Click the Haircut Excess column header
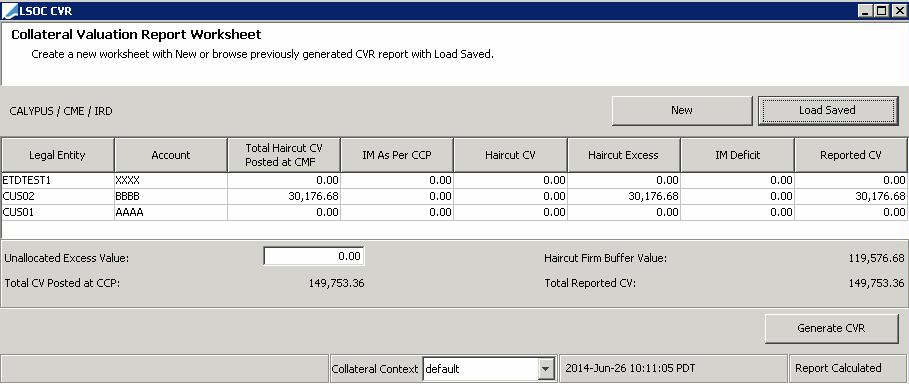Image resolution: width=909 pixels, height=384 pixels. pos(623,155)
